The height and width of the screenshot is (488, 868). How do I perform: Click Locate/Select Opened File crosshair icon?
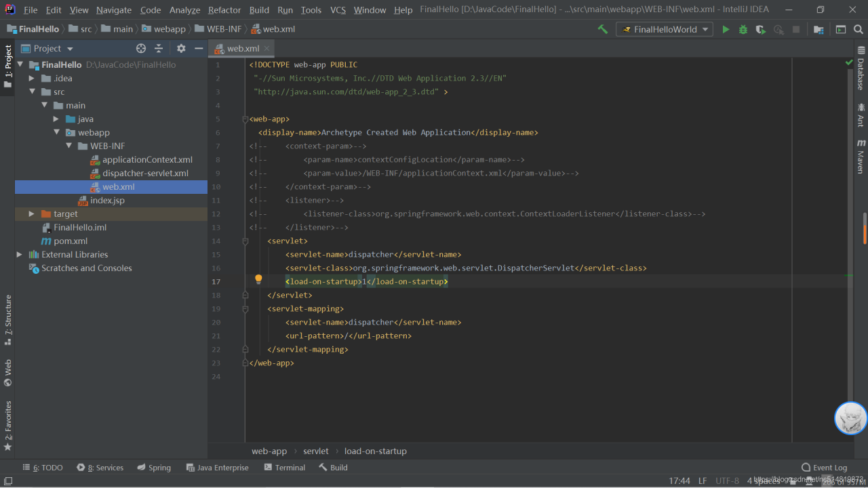141,48
